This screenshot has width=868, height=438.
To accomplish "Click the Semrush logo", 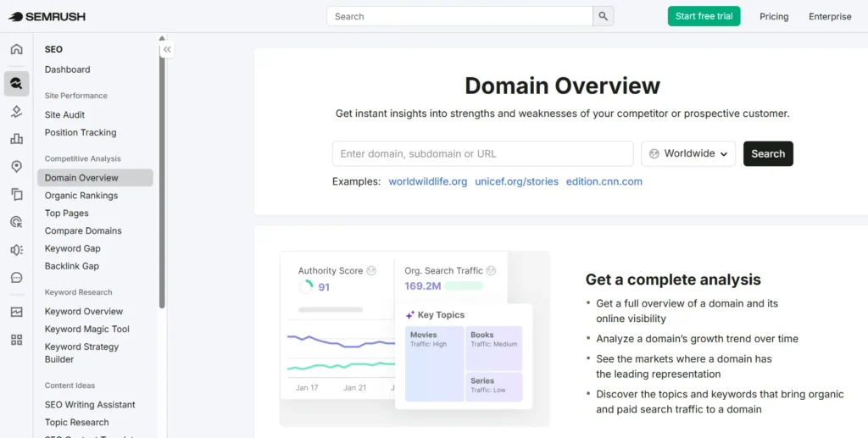I will 47,17.
